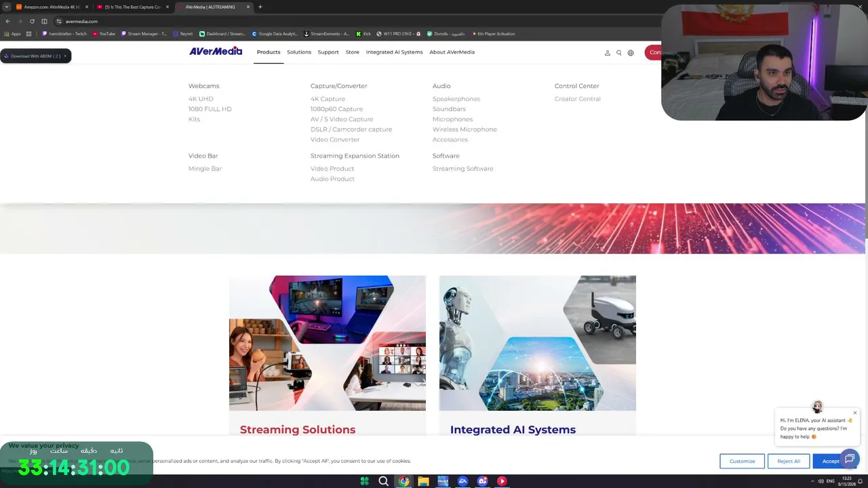The image size is (868, 488).
Task: Select 1080 FULL HD webcams
Action: (x=210, y=109)
